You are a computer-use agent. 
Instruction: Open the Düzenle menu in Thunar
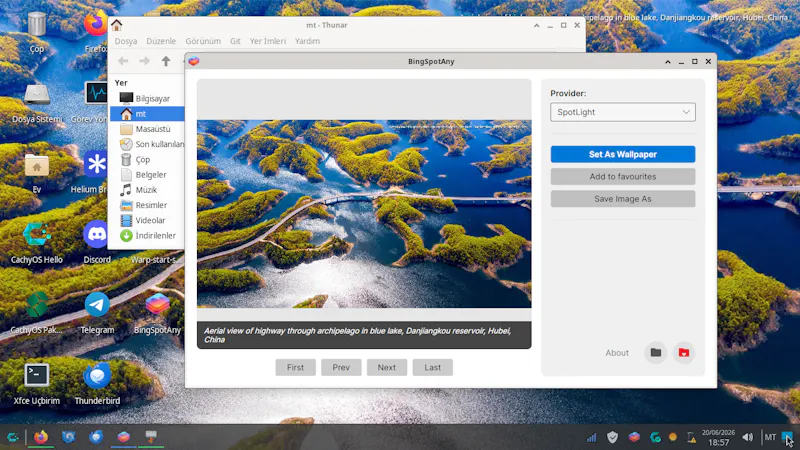161,41
